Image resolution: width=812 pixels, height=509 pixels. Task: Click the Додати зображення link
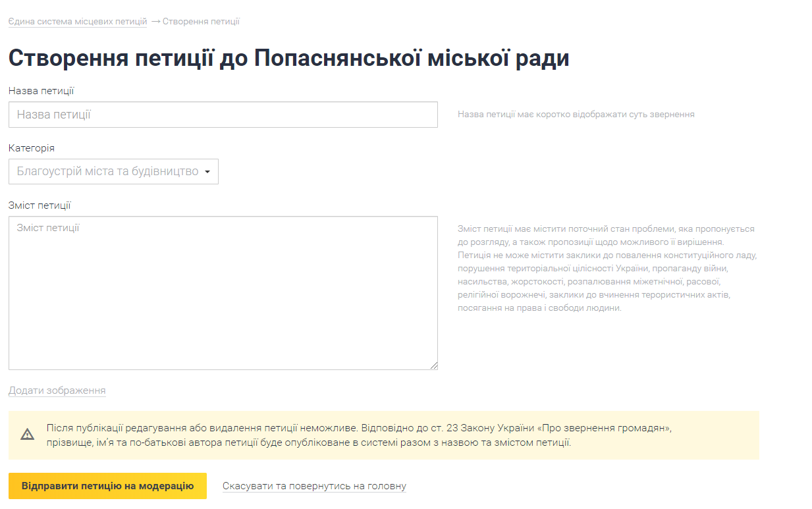57,390
